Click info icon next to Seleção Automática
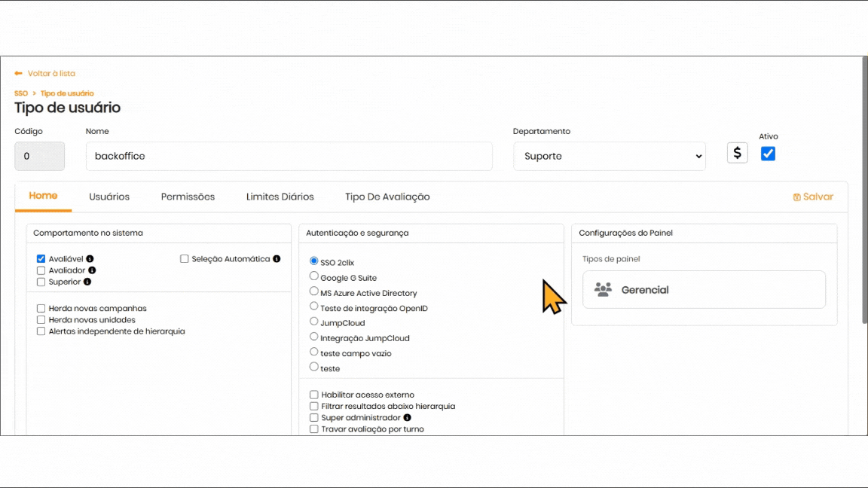868x488 pixels. click(277, 259)
